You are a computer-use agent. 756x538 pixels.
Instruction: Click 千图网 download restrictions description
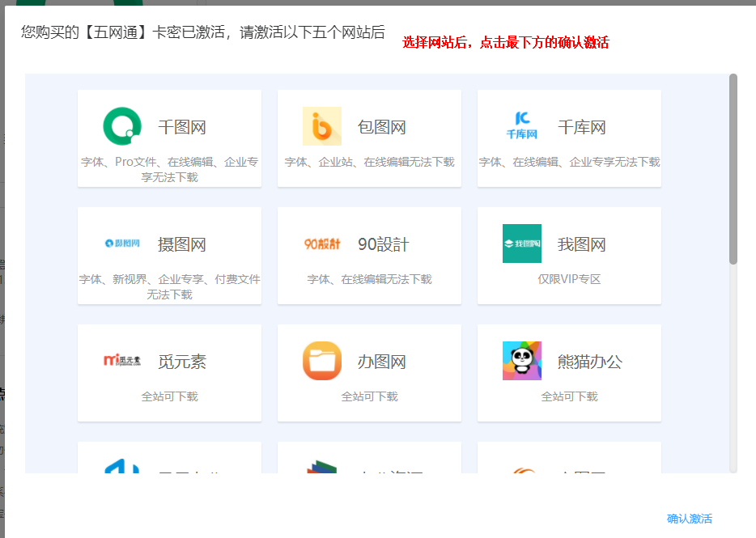click(x=170, y=169)
